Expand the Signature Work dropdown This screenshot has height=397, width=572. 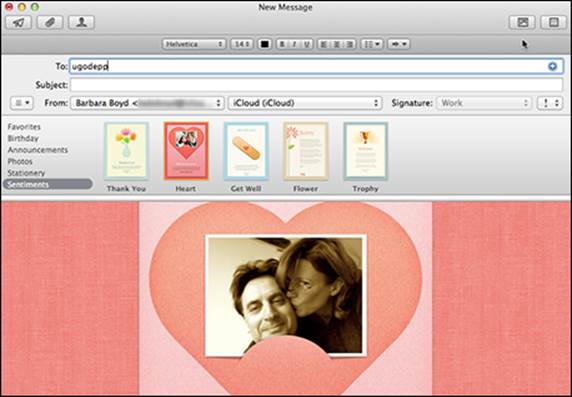(x=484, y=103)
